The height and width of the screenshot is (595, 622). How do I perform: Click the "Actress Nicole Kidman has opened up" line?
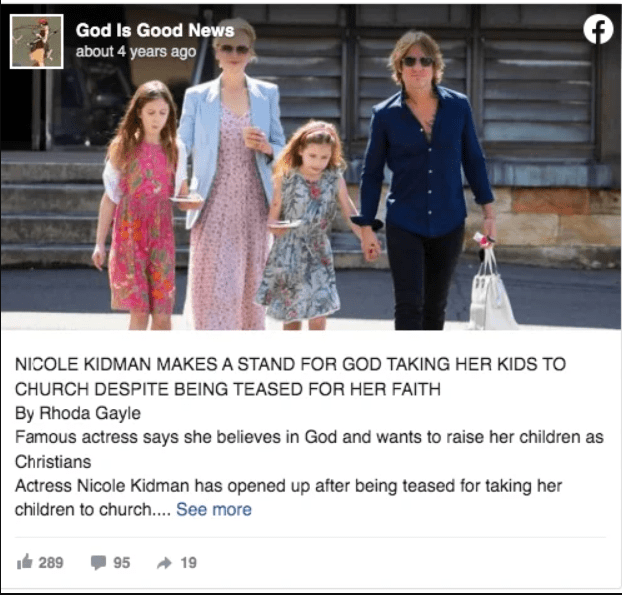pyautogui.click(x=288, y=486)
